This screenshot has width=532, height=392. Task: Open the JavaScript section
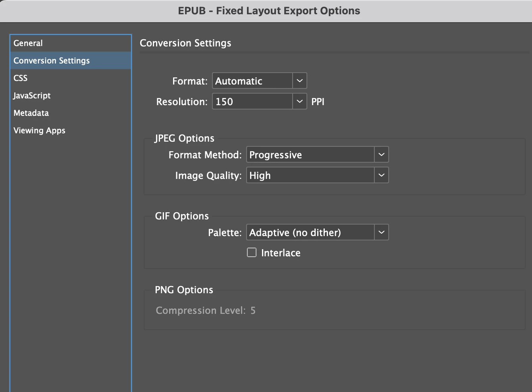(32, 96)
